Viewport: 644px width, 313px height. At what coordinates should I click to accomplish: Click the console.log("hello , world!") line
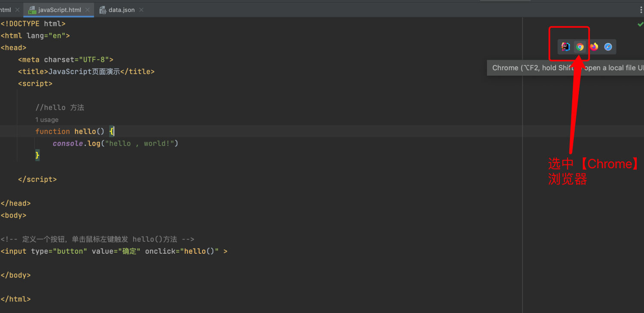(x=115, y=143)
